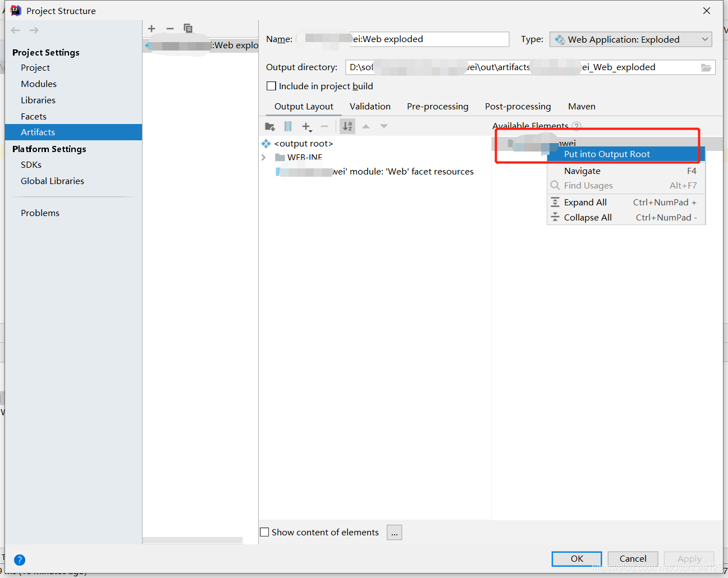The height and width of the screenshot is (578, 728).
Task: Open Facets settings section
Action: click(34, 117)
